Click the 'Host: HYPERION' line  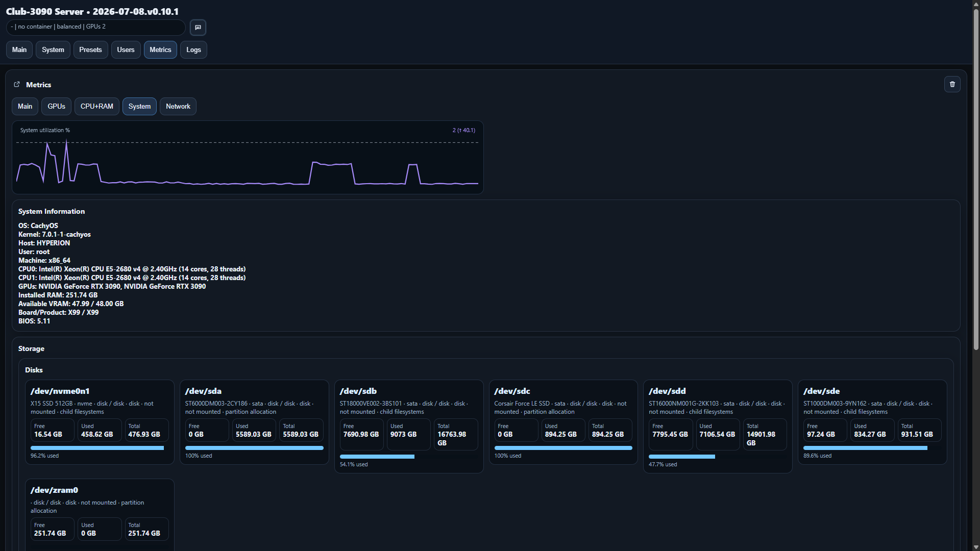click(x=44, y=243)
